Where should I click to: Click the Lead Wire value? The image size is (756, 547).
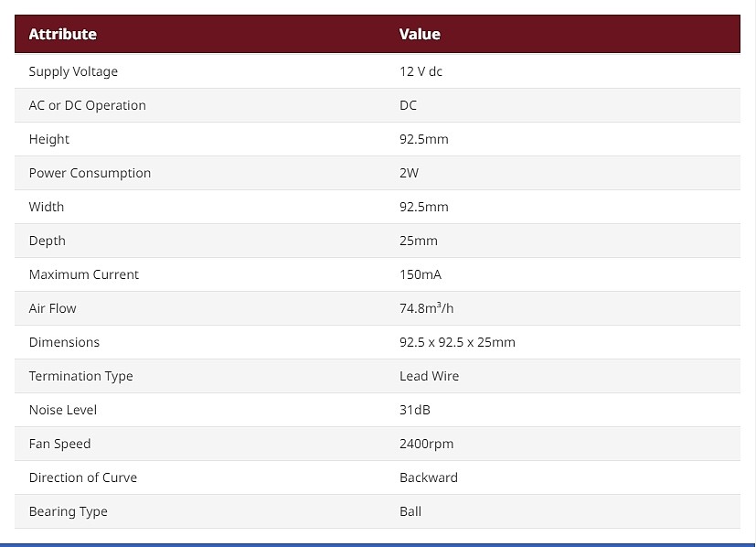click(x=429, y=375)
